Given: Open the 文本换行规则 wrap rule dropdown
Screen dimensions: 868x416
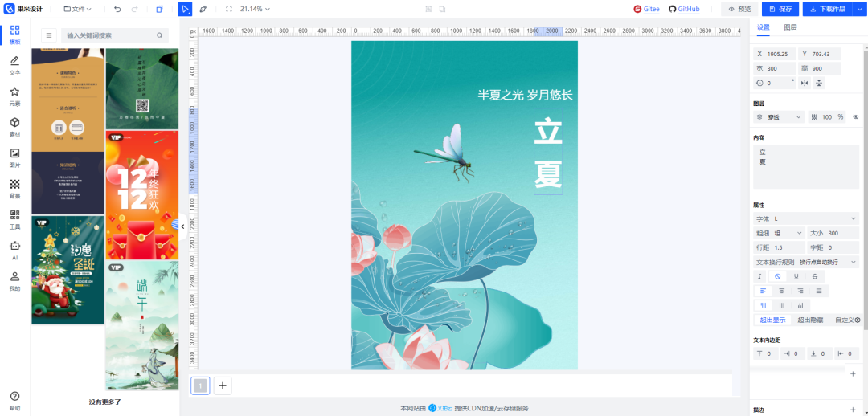Looking at the screenshot, I should [x=806, y=262].
